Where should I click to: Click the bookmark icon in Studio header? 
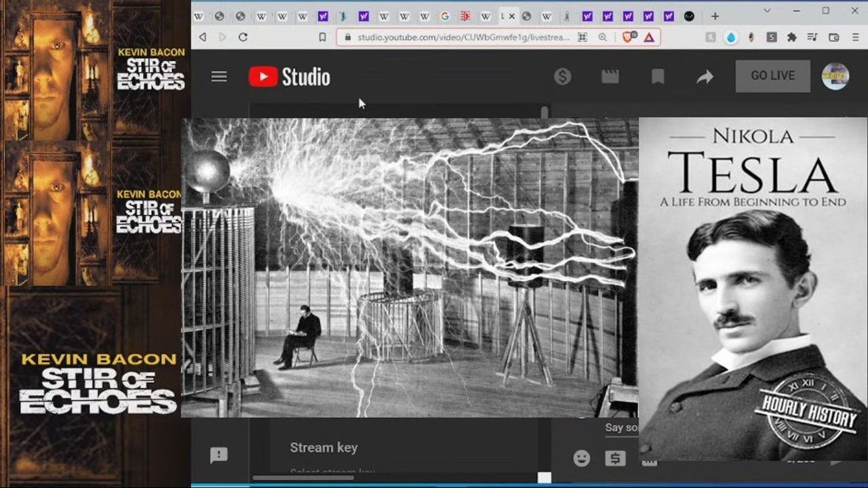(658, 77)
